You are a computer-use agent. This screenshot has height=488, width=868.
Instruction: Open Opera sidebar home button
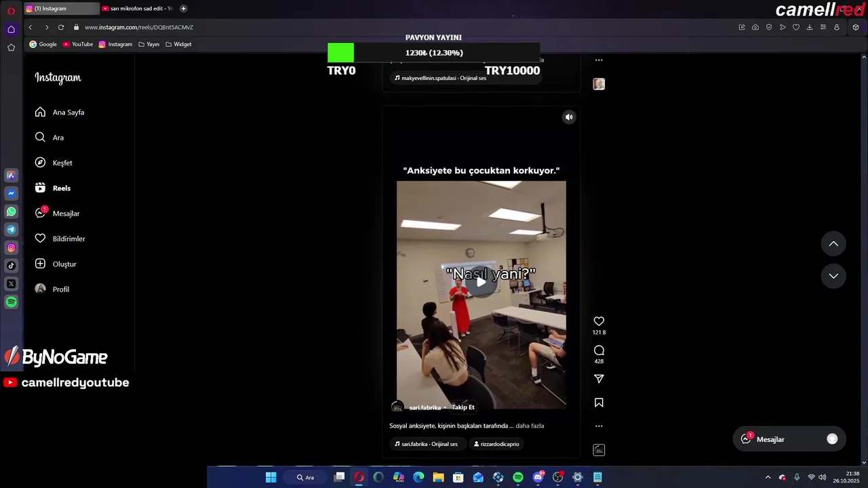11,29
